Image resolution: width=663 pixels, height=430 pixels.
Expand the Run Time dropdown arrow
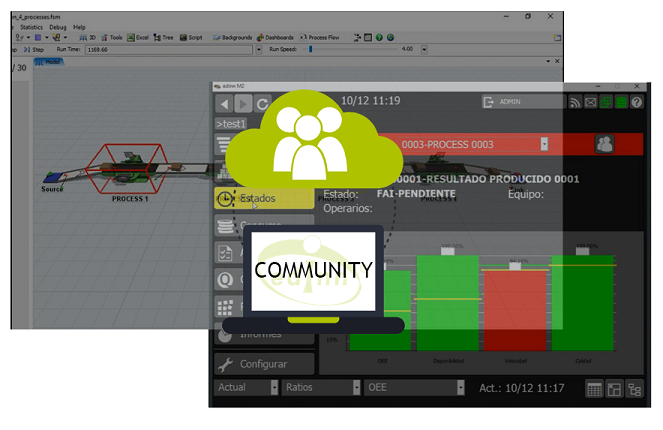[259, 50]
